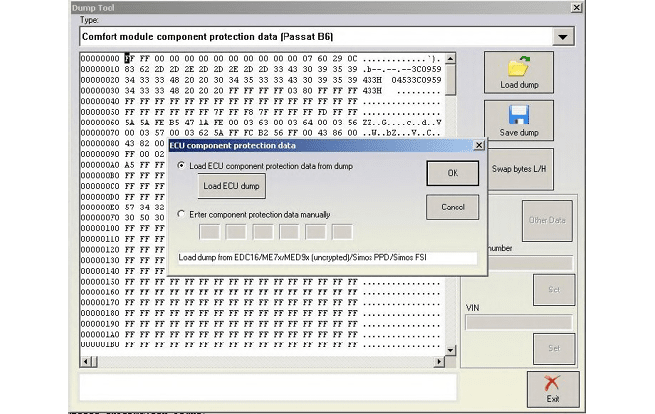
Task: Click the red X Exit icon
Action: pos(552,384)
